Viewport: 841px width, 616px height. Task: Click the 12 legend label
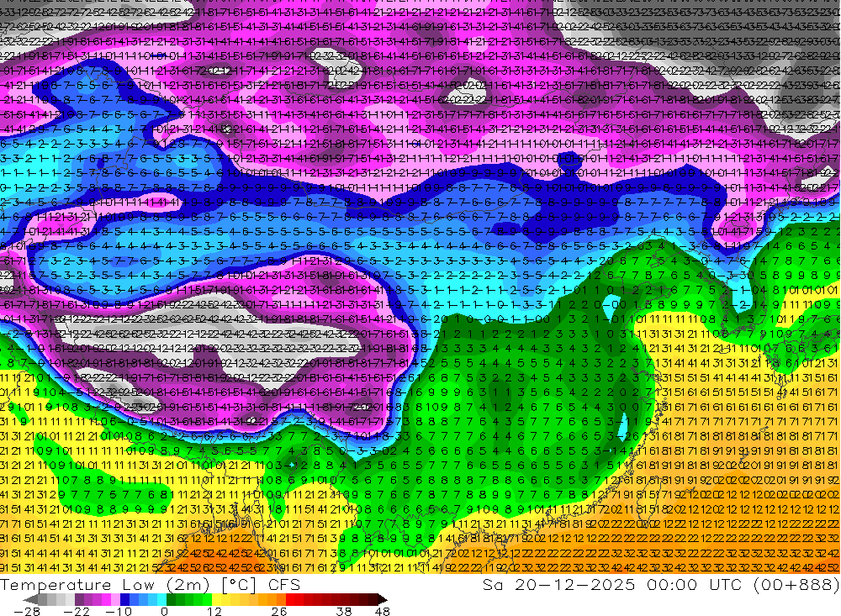214,611
